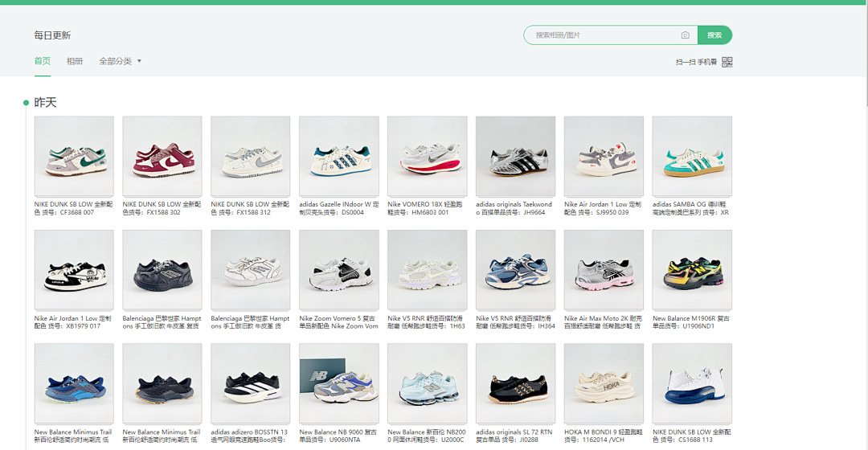
Task: Open the blue New Balance Minimus Trail thumbnail
Action: (x=74, y=383)
